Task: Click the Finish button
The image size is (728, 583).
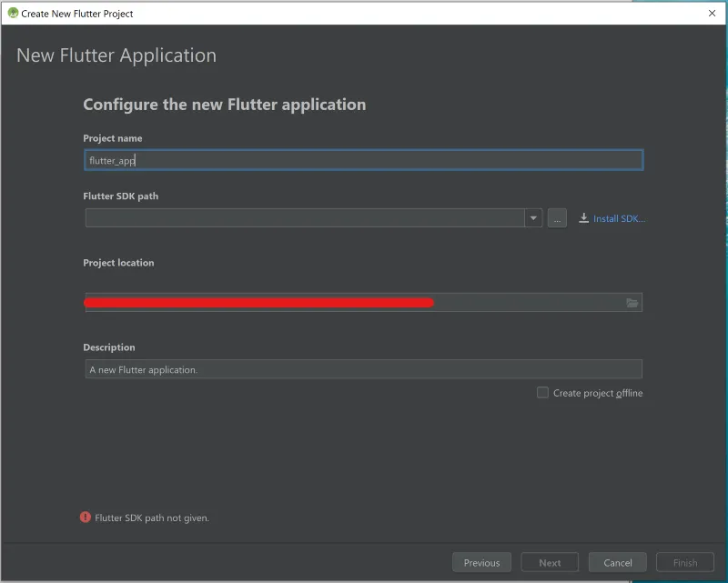Action: pos(685,563)
